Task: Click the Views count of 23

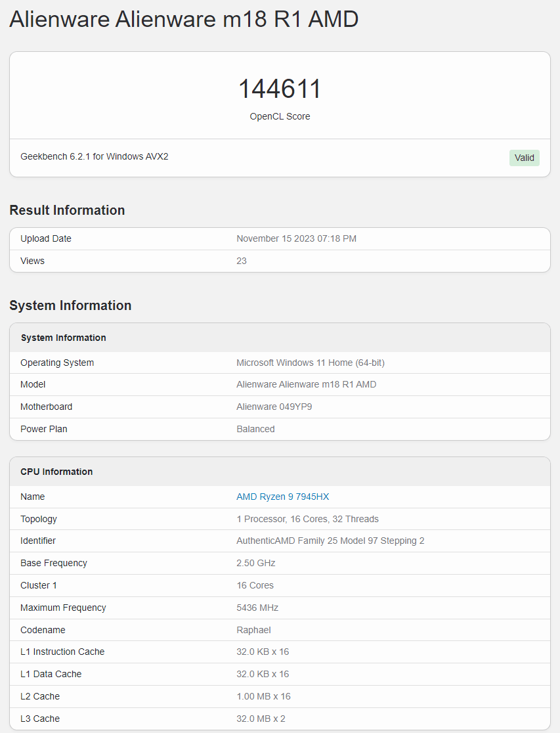Action: pyautogui.click(x=241, y=261)
